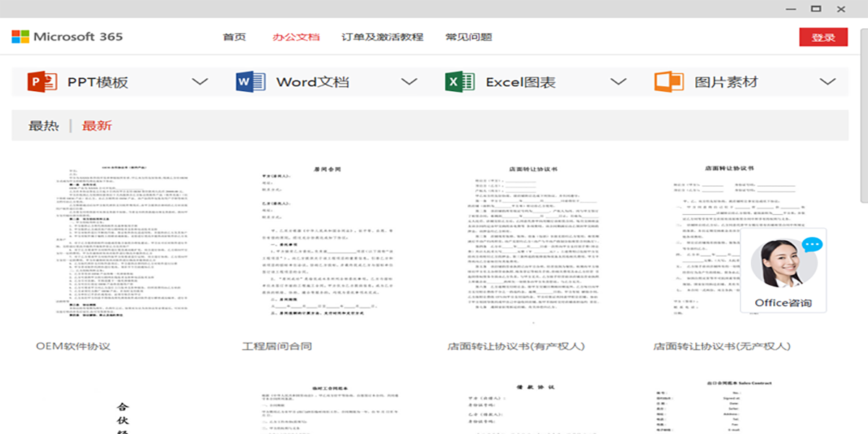868x434 pixels.
Task: Select the 办公文档 menu item
Action: pos(296,37)
